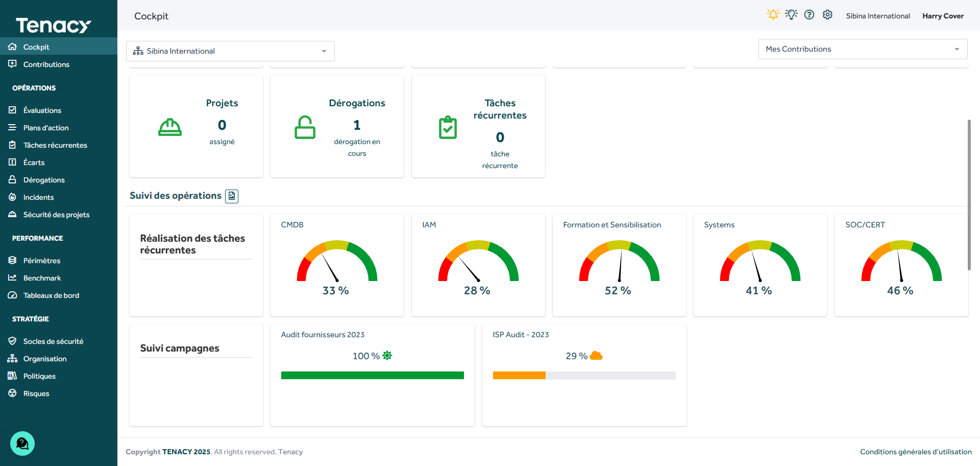
Task: Open the lightbulb suggestions icon
Action: coord(791,15)
